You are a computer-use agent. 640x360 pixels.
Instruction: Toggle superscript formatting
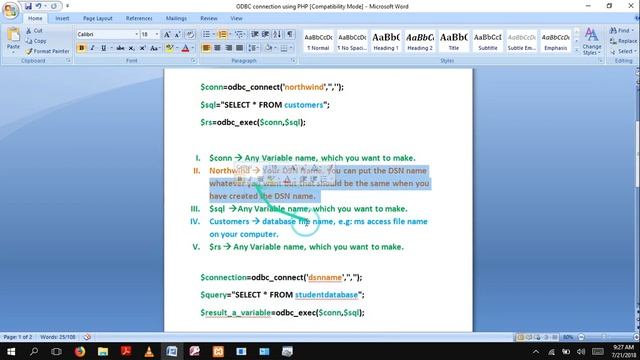point(142,48)
